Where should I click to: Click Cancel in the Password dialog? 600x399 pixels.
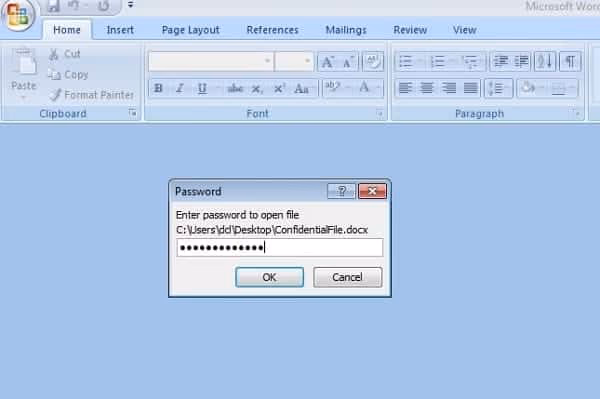point(347,277)
